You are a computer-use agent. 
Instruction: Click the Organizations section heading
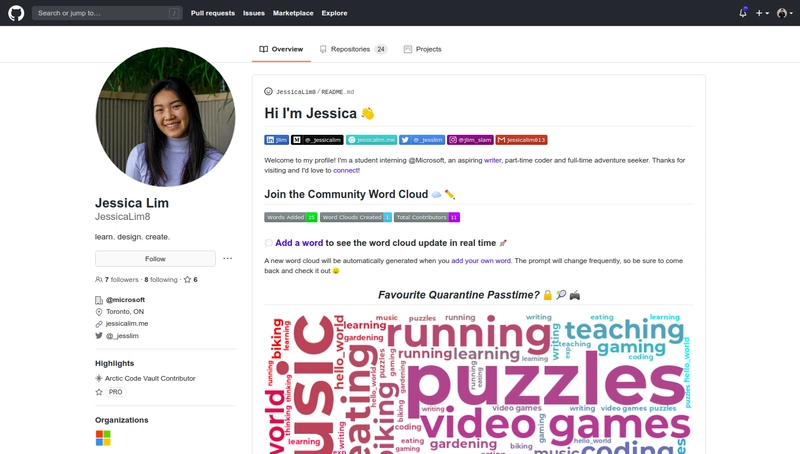pyautogui.click(x=121, y=420)
